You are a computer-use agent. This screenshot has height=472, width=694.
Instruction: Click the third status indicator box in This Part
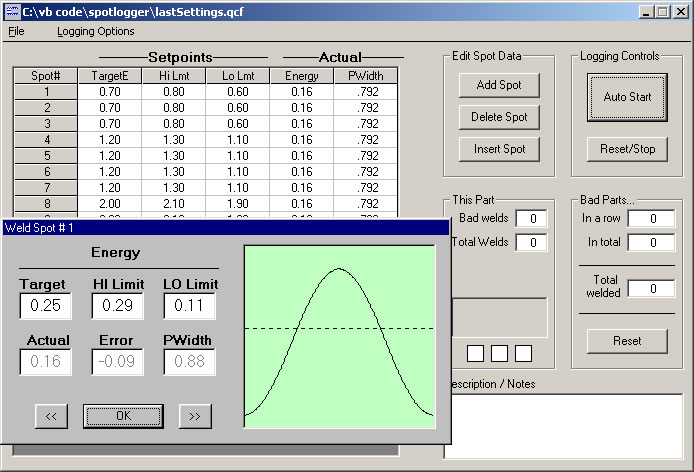(523, 354)
